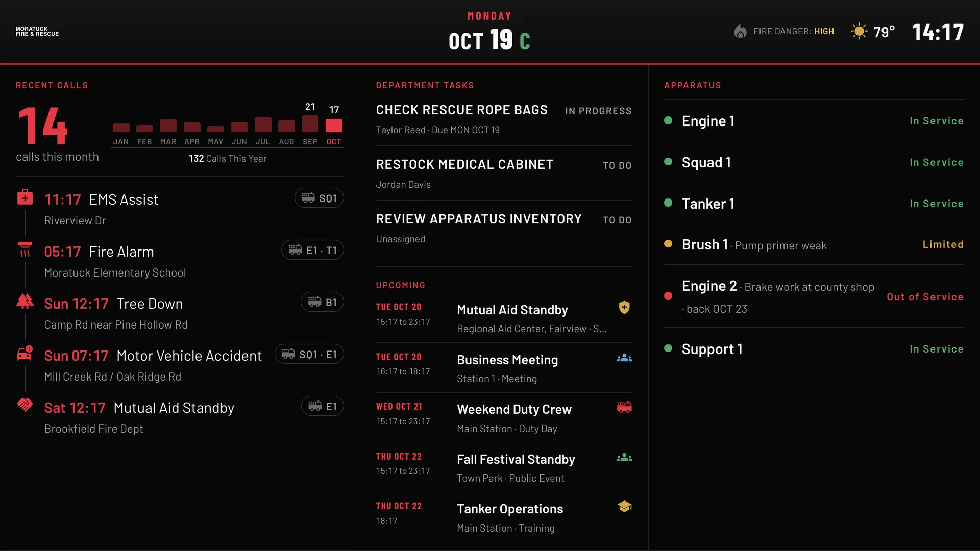Image resolution: width=980 pixels, height=551 pixels.
Task: Click the E1 · T1 unit badge on Fire Alarm
Action: tap(312, 250)
